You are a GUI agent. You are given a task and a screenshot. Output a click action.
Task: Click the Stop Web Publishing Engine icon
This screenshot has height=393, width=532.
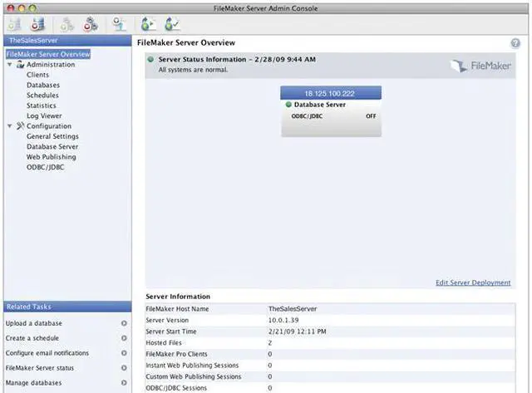point(91,24)
